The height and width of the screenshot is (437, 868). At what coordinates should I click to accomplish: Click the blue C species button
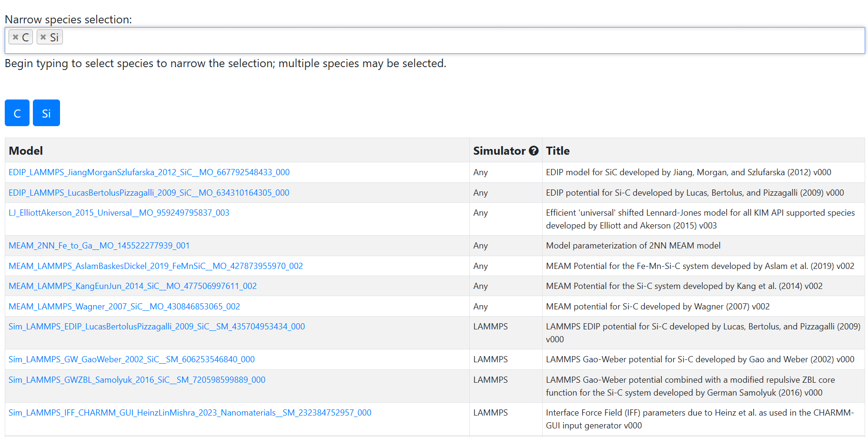click(17, 113)
